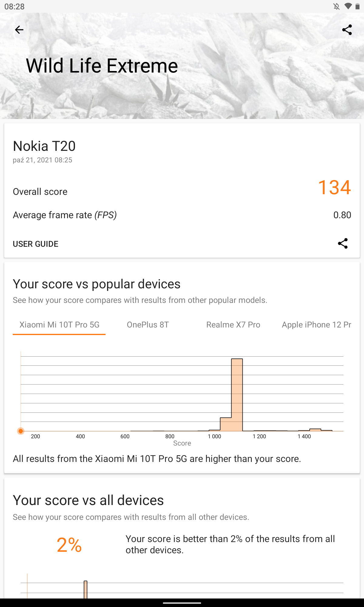Tap the histogram bar in all devices chart
364x607 pixels.
click(x=86, y=589)
